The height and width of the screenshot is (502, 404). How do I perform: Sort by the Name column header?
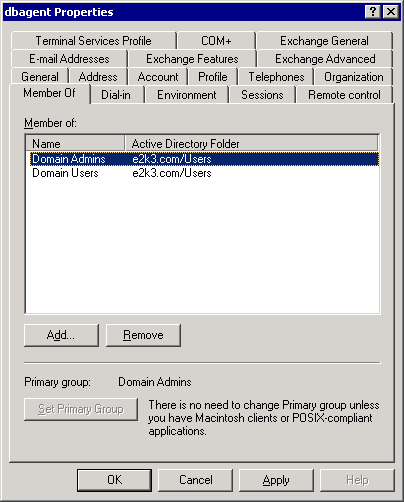coord(75,144)
